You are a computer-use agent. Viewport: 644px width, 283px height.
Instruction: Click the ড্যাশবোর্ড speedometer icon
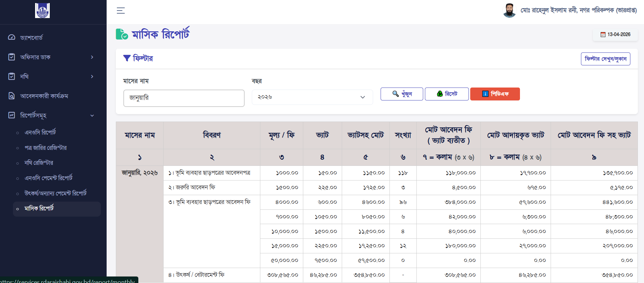tap(12, 37)
